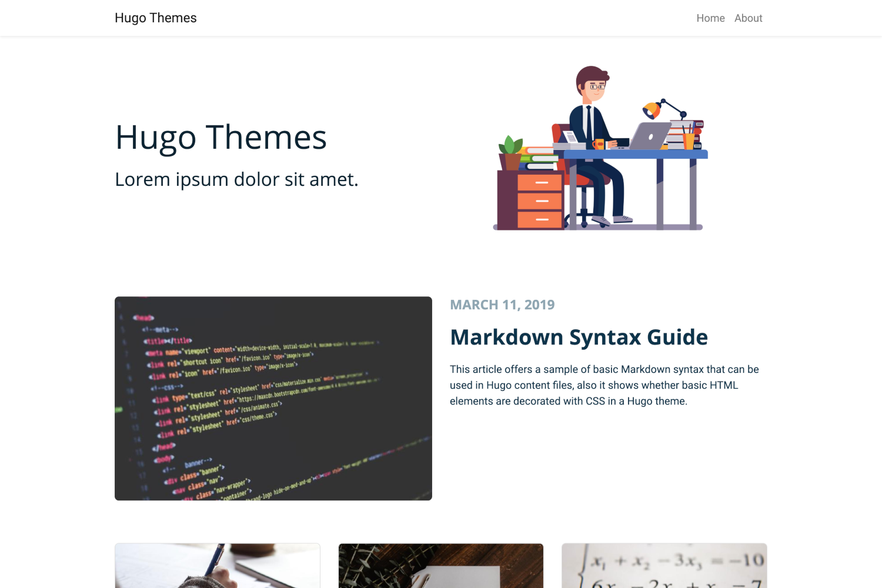Open the Markdown Syntax Guide post title

click(x=579, y=338)
